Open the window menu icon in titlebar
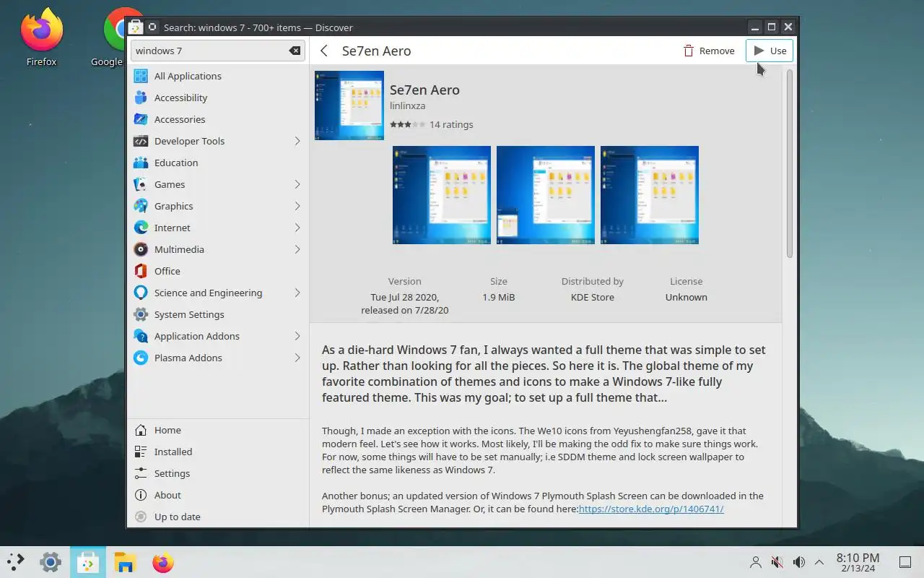 (x=135, y=27)
